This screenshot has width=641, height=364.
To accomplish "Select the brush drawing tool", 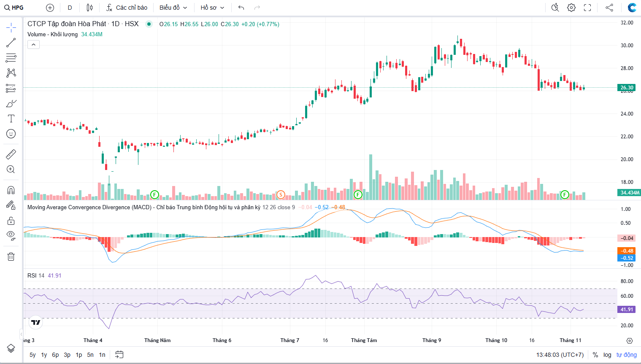I will 11,104.
